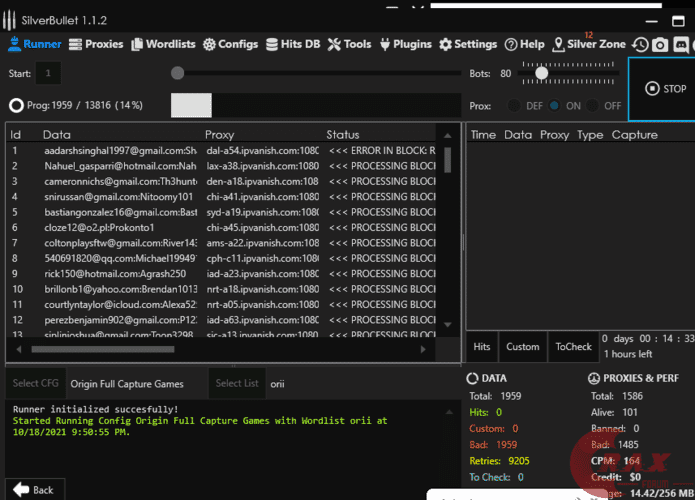Select the OFF proxy mode radio
Viewport: 695px width, 500px height.
pyautogui.click(x=592, y=105)
